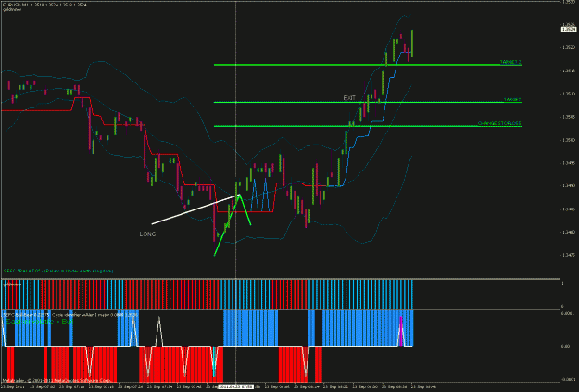
Task: Select the white trendline near LONG
Action: click(195, 209)
